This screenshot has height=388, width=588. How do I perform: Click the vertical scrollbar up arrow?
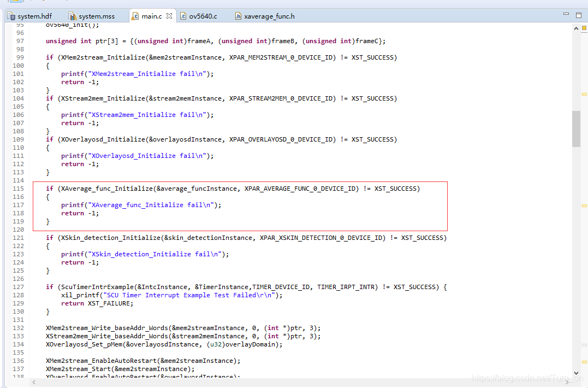point(576,28)
